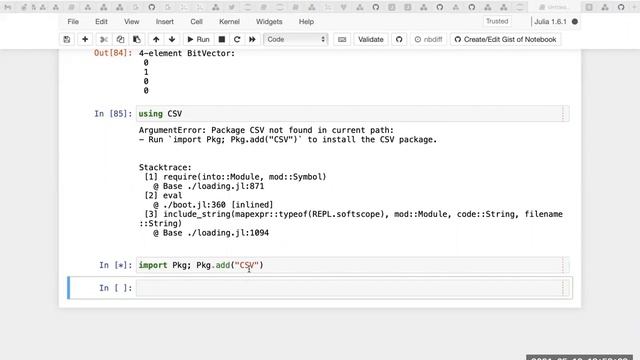
Task: Click the Trusted notebook indicator
Action: pos(497,21)
